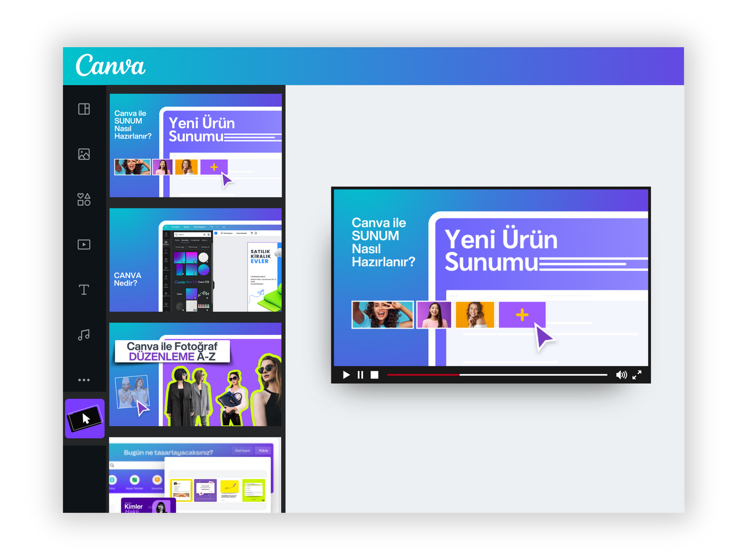
Task: Open the Videos sidebar icon
Action: (84, 244)
